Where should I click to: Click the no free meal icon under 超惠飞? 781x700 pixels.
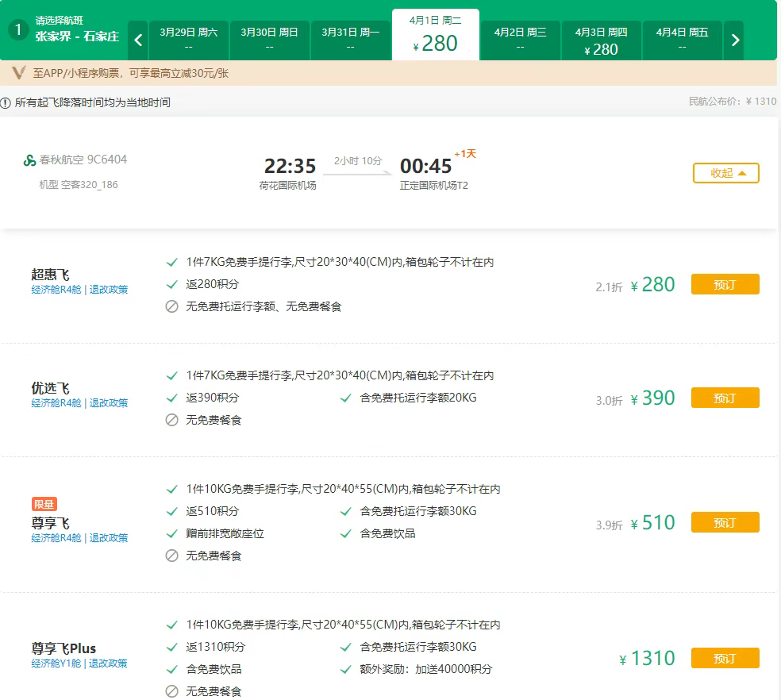(x=171, y=306)
